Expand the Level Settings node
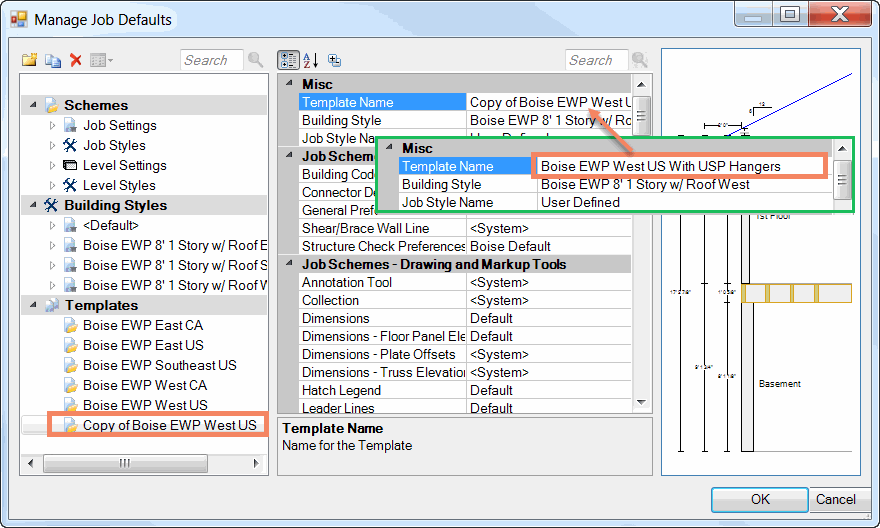 tap(52, 166)
